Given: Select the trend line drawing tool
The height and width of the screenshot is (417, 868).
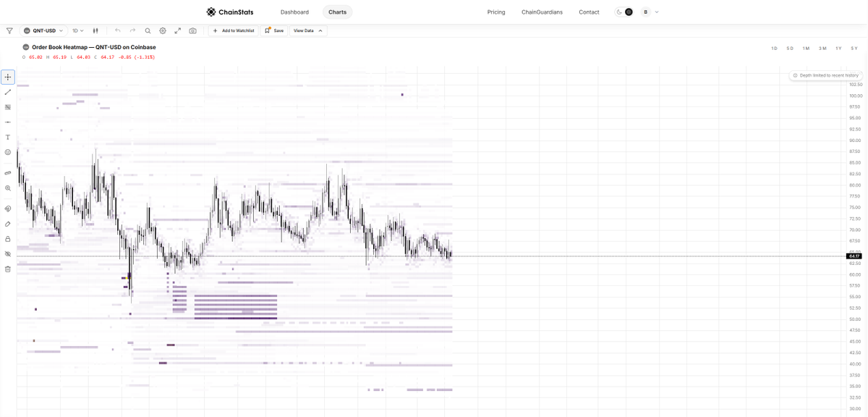Looking at the screenshot, I should (8, 92).
